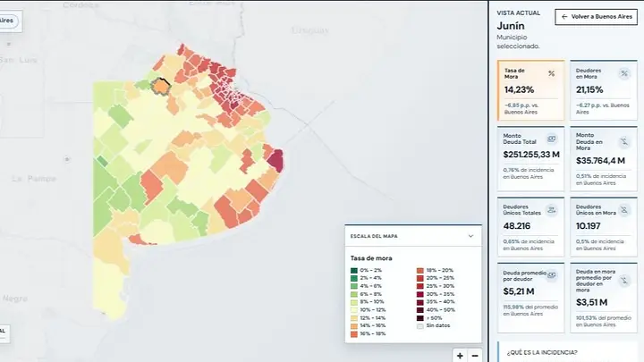
Task: Click the percent icon on Tasa de Mora card
Action: (x=551, y=73)
